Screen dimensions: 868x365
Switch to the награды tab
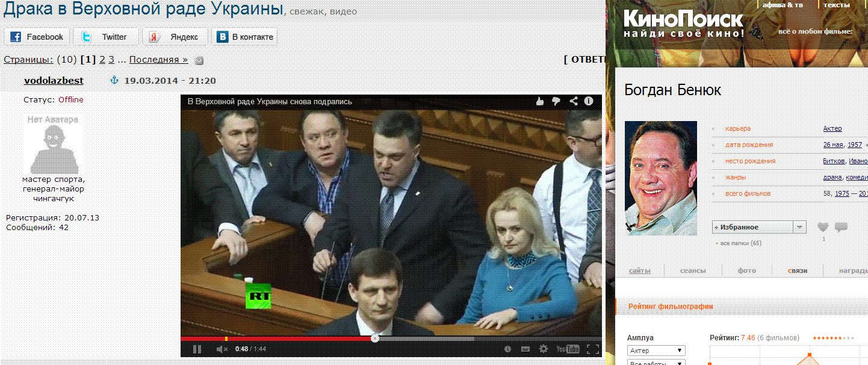click(x=853, y=270)
